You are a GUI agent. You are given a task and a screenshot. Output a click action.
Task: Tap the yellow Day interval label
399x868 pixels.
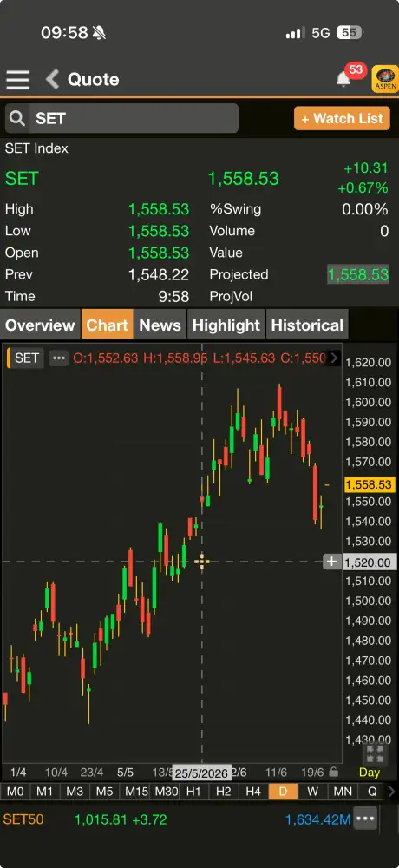coord(370,773)
